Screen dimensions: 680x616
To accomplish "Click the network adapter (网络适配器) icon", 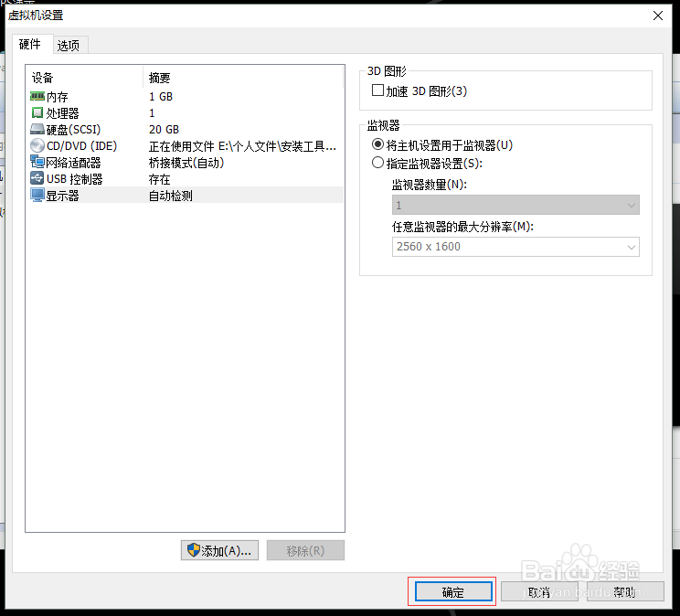I will point(37,163).
